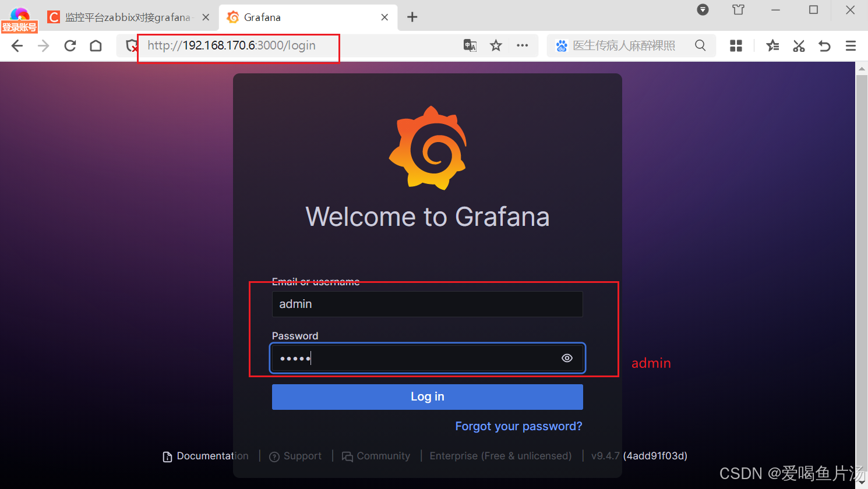Bookmark page with the star icon
Screen dimensions: 868x489
pos(496,45)
